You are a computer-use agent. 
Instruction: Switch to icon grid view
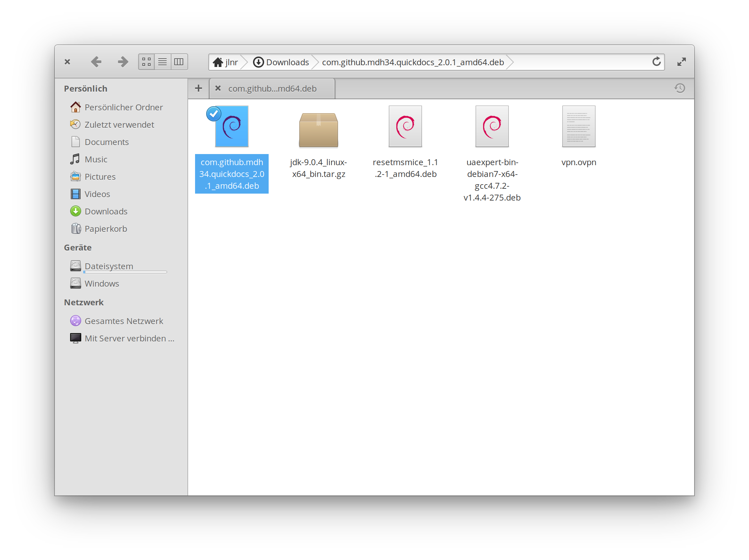[147, 62]
